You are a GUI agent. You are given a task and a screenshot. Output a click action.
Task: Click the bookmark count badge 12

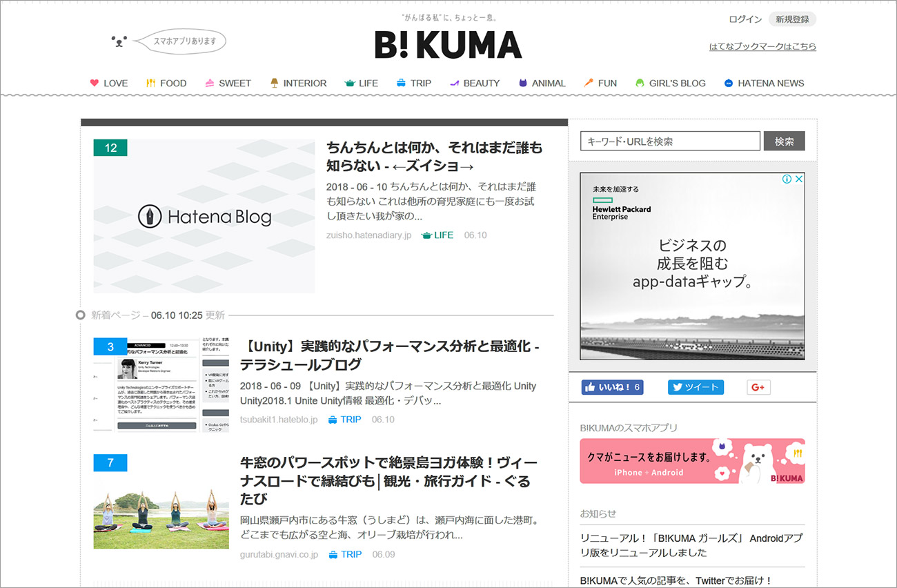[x=110, y=148]
